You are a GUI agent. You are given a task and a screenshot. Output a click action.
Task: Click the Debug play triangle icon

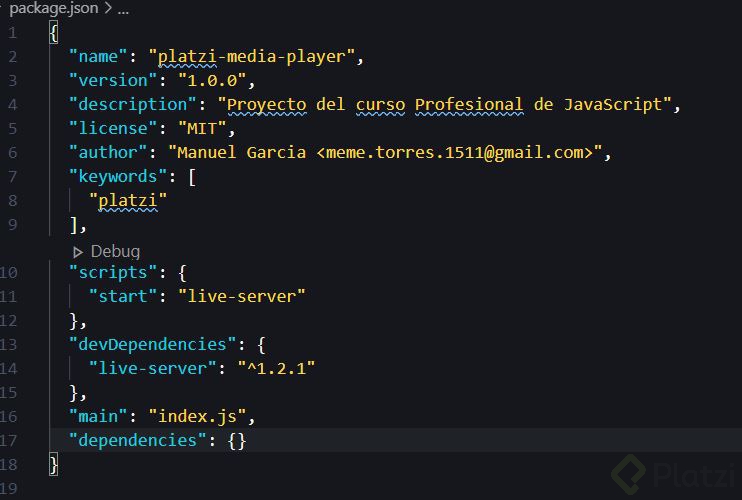pos(78,252)
